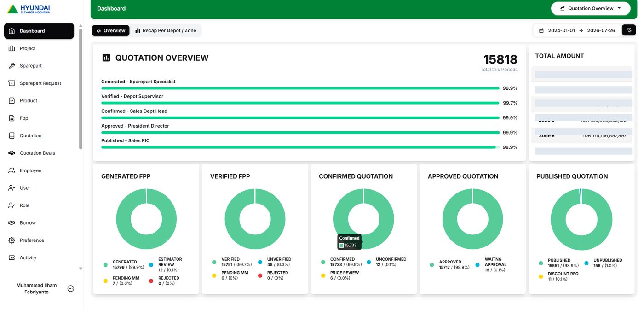Click the Verified - Depot Supervisor progress bar

point(300,103)
